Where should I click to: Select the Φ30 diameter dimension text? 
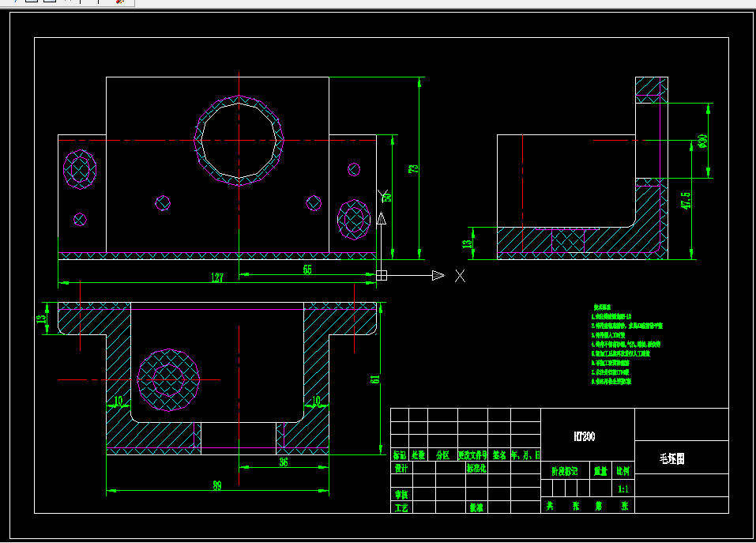702,141
